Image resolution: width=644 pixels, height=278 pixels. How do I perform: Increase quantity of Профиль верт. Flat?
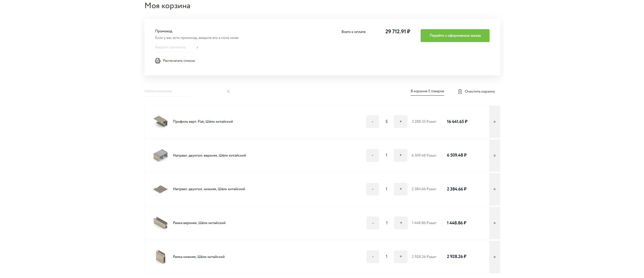pyautogui.click(x=400, y=121)
